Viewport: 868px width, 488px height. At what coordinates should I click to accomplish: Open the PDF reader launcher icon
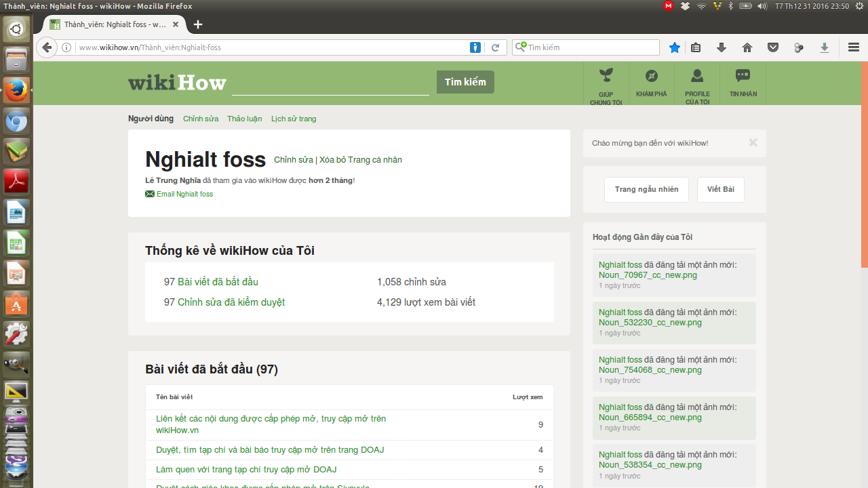[16, 182]
